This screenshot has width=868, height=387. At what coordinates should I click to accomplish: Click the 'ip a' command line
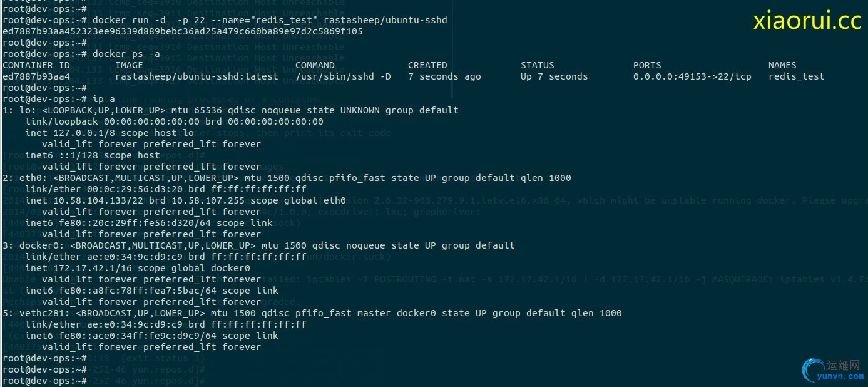(59, 99)
